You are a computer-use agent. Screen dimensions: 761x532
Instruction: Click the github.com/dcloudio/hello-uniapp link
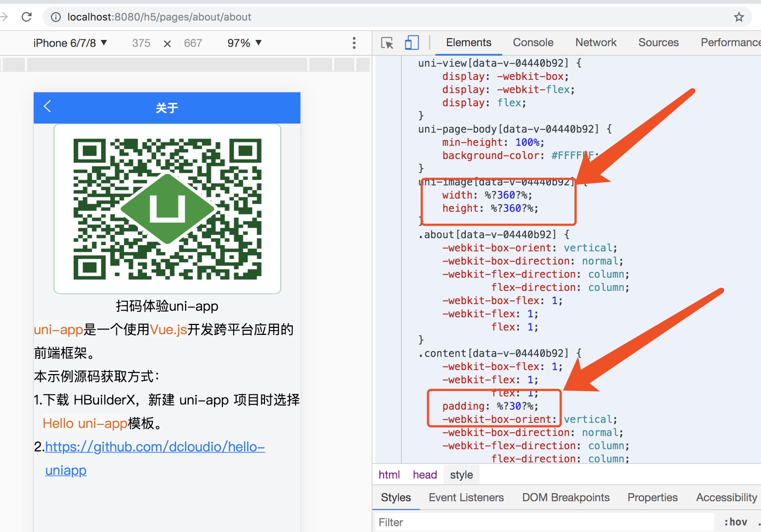pyautogui.click(x=155, y=447)
